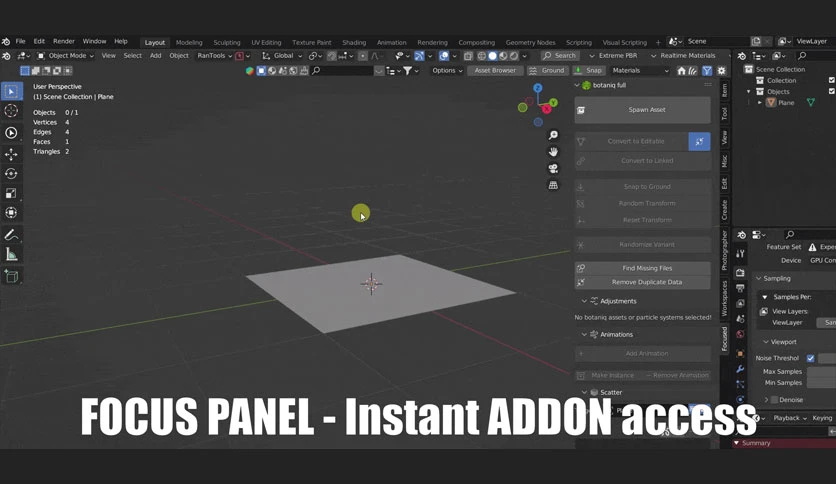Viewport: 836px width, 484px height.
Task: Click the home icon in asset header
Action: (x=681, y=70)
